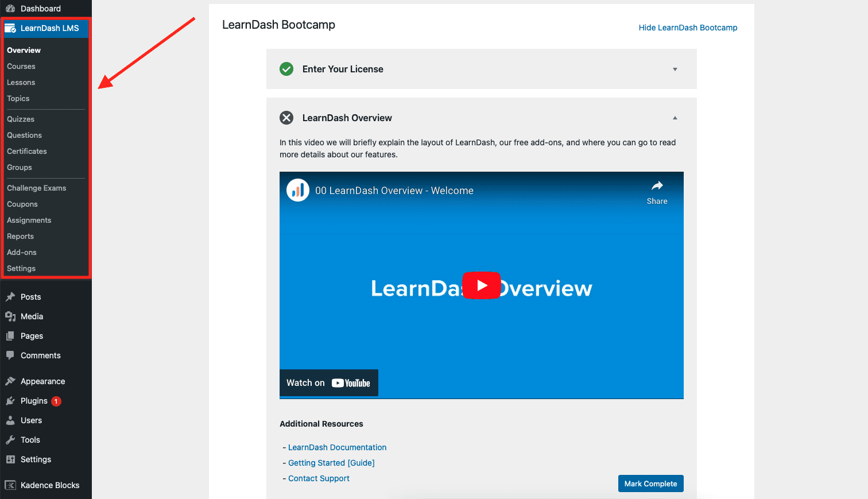
Task: Open Assignments in the LearnDash submenu
Action: tap(29, 220)
